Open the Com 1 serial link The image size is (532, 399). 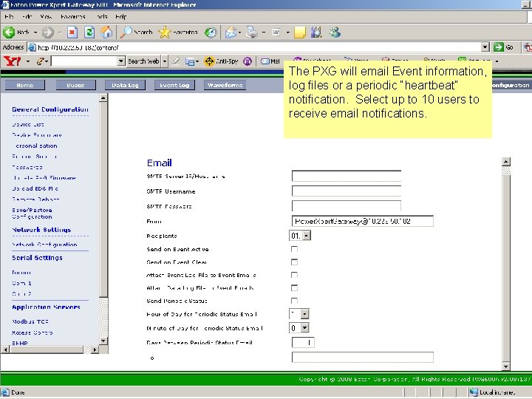[x=21, y=283]
